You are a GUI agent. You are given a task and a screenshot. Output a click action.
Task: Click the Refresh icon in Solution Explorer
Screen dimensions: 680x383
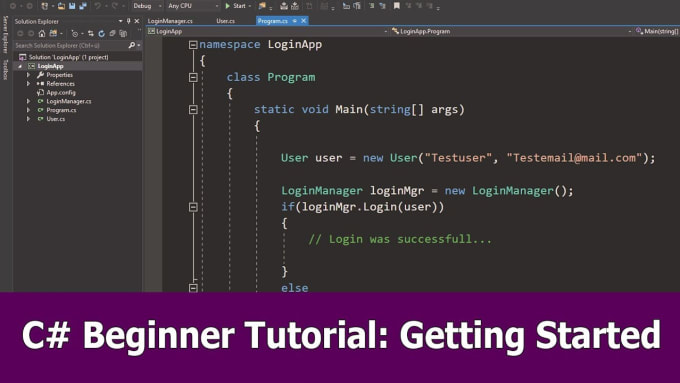(x=101, y=33)
